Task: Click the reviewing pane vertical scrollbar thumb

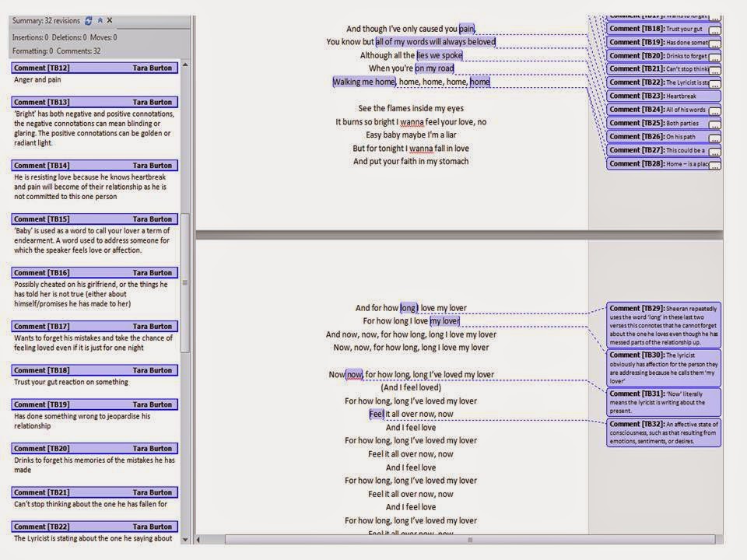Action: click(185, 283)
